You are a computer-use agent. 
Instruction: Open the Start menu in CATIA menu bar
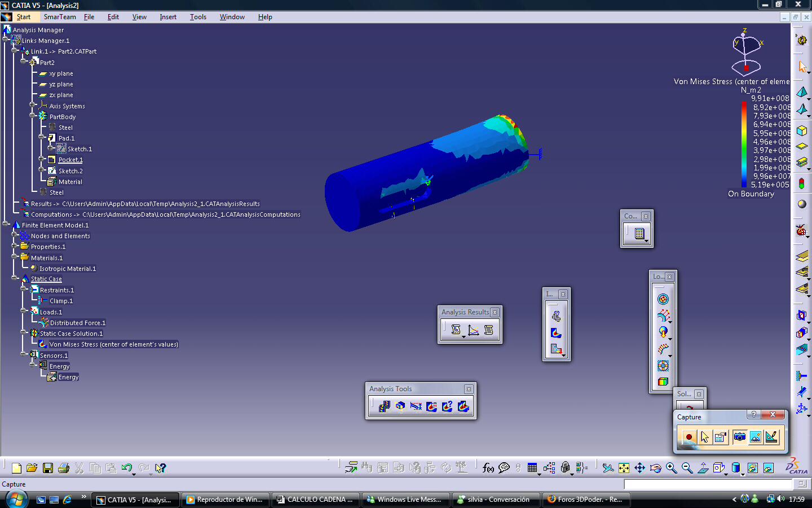point(23,17)
